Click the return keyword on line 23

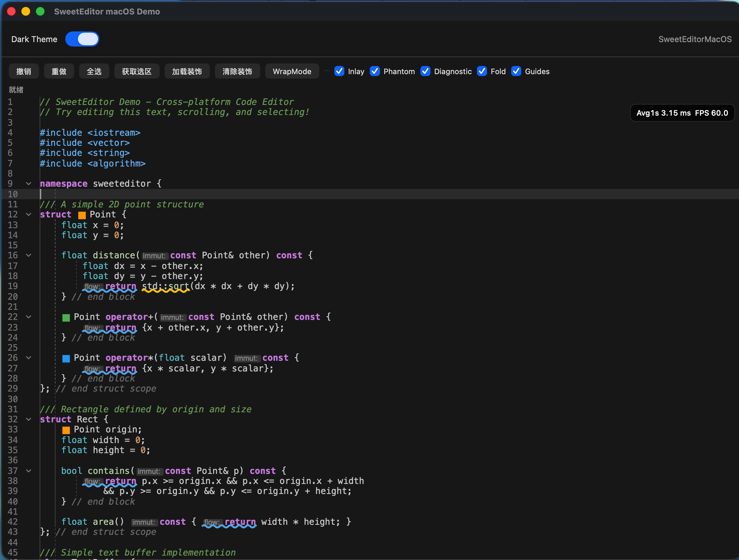pos(121,327)
